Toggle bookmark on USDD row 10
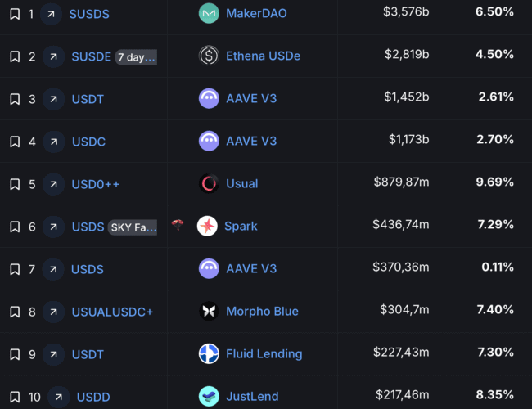 coord(15,397)
